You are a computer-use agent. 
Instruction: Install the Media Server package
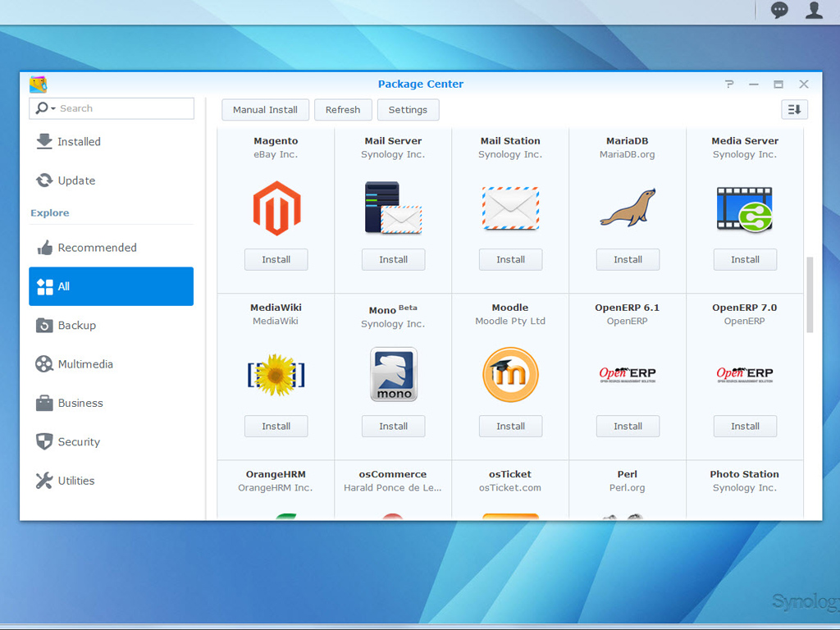coord(745,260)
